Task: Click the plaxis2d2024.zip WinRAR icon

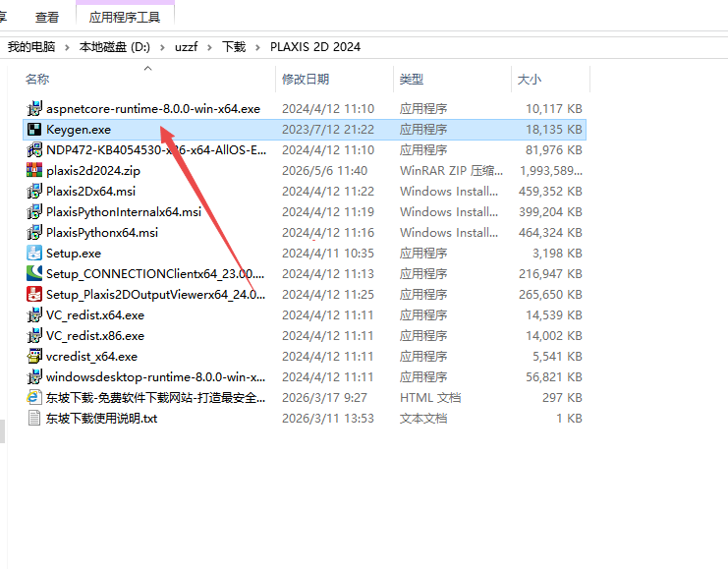Action: point(34,170)
